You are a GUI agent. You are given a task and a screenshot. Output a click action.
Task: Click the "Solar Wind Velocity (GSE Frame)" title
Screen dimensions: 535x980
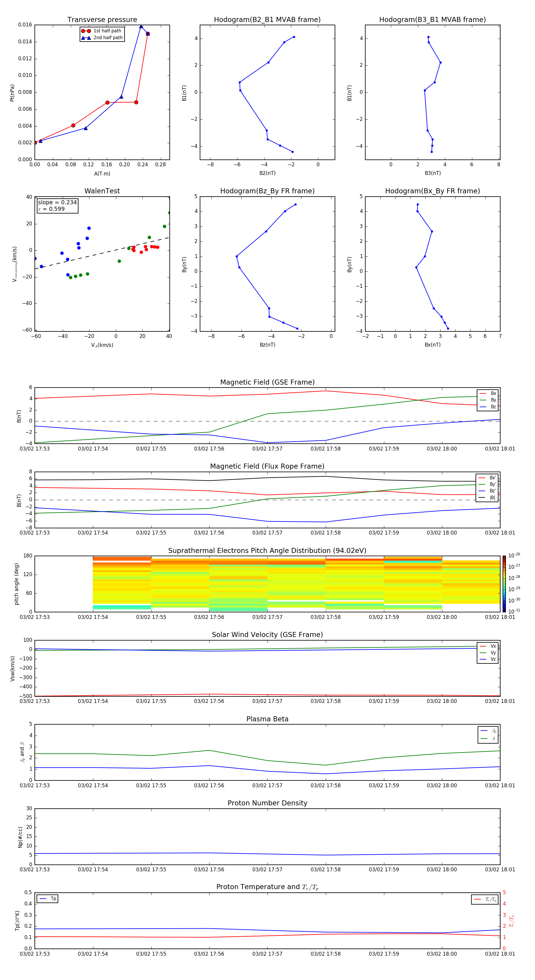coord(267,635)
